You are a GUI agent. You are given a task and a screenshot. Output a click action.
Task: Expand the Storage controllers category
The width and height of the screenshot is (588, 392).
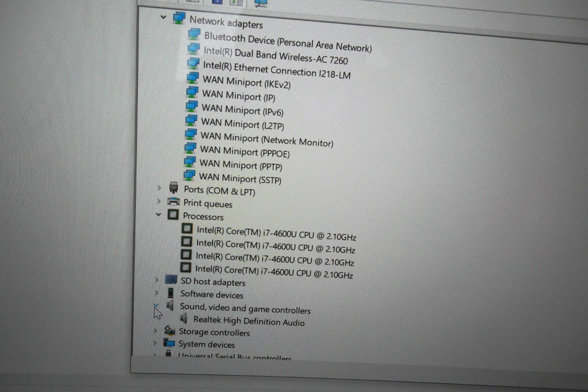click(155, 330)
